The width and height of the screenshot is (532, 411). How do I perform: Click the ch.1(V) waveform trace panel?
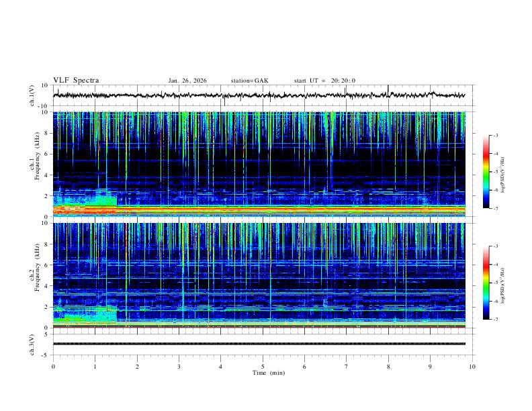(263, 95)
